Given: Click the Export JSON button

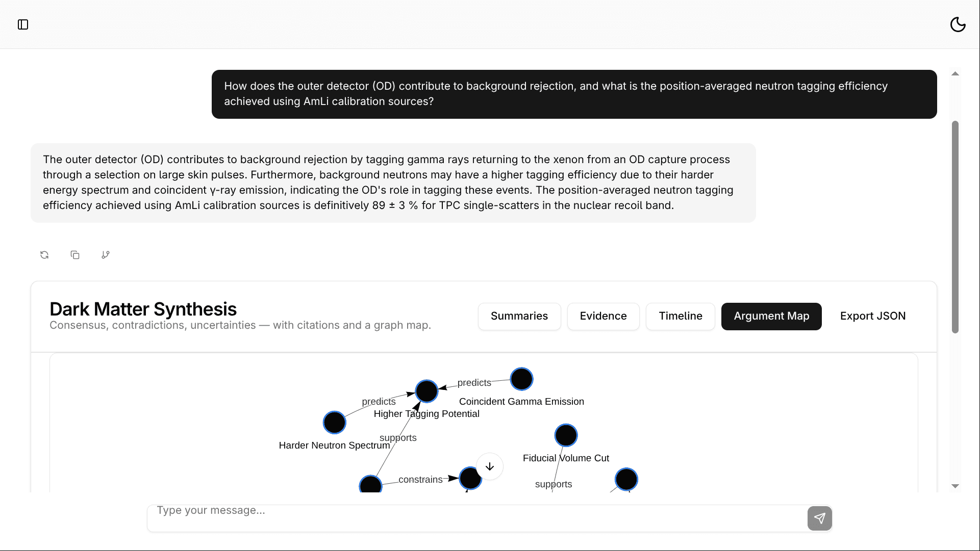Looking at the screenshot, I should [872, 316].
